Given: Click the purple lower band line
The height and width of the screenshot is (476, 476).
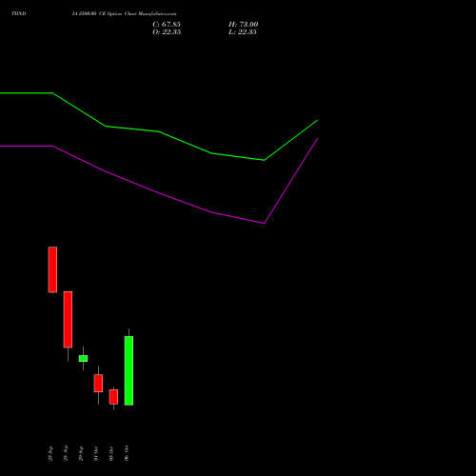Looking at the screenshot, I should [159, 192].
